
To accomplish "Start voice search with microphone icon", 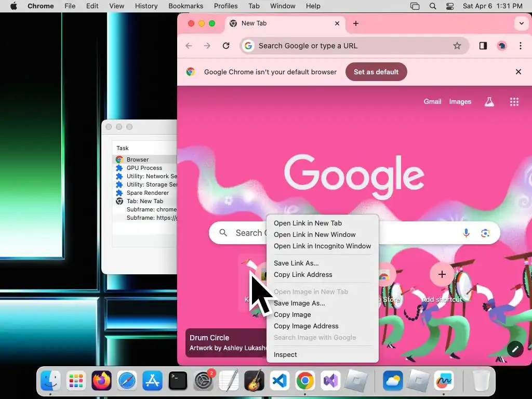I will tap(466, 233).
